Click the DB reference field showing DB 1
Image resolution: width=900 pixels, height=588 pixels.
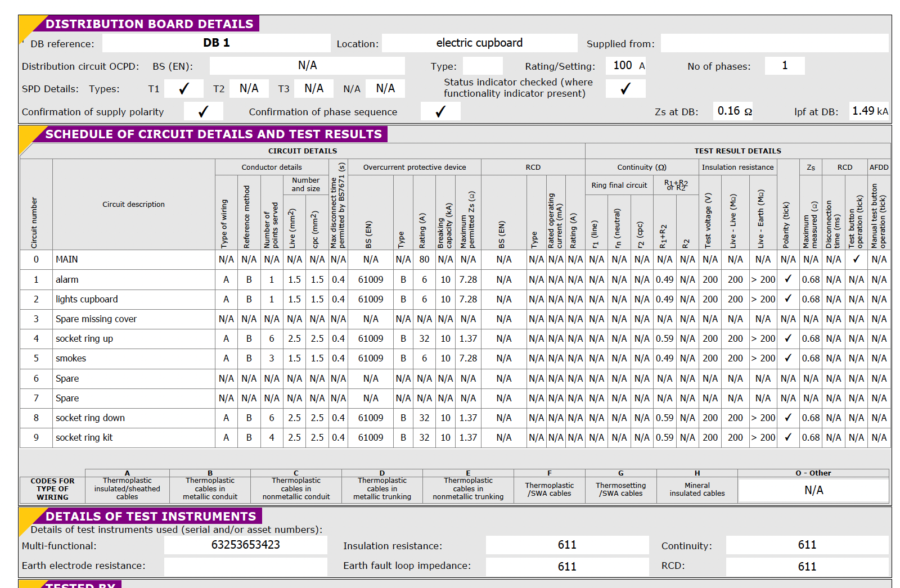point(216,43)
